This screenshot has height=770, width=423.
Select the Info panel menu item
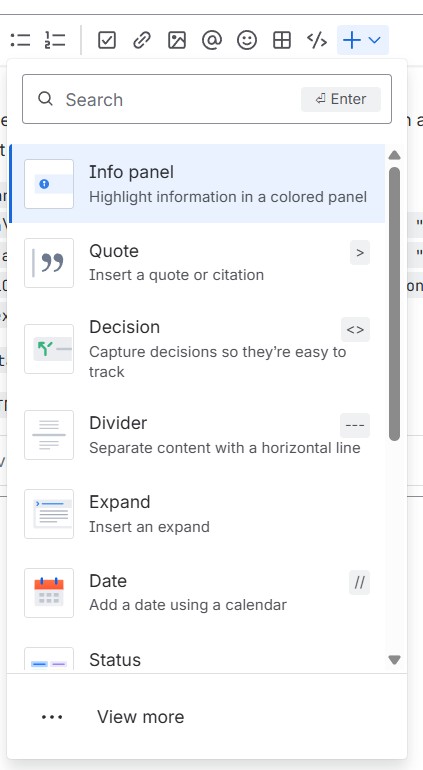197,184
